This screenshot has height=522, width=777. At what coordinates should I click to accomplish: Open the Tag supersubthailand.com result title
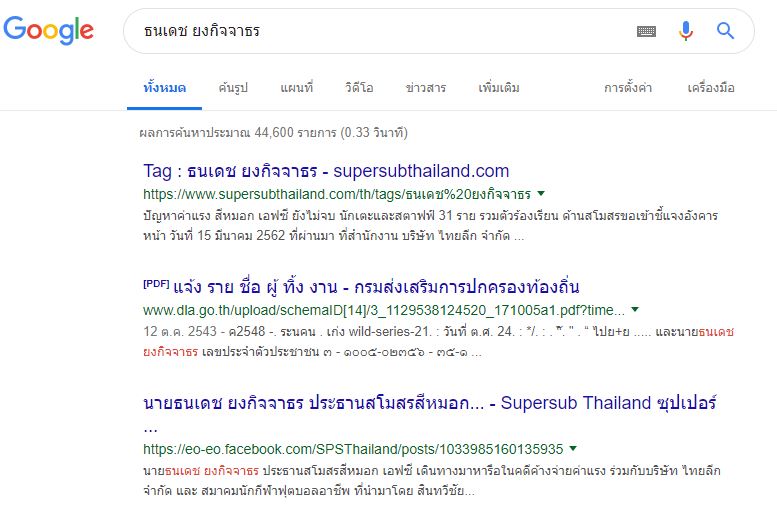point(326,171)
